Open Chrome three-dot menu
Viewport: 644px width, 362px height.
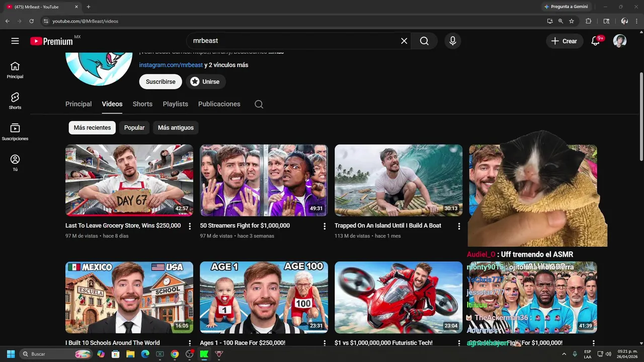(637, 21)
